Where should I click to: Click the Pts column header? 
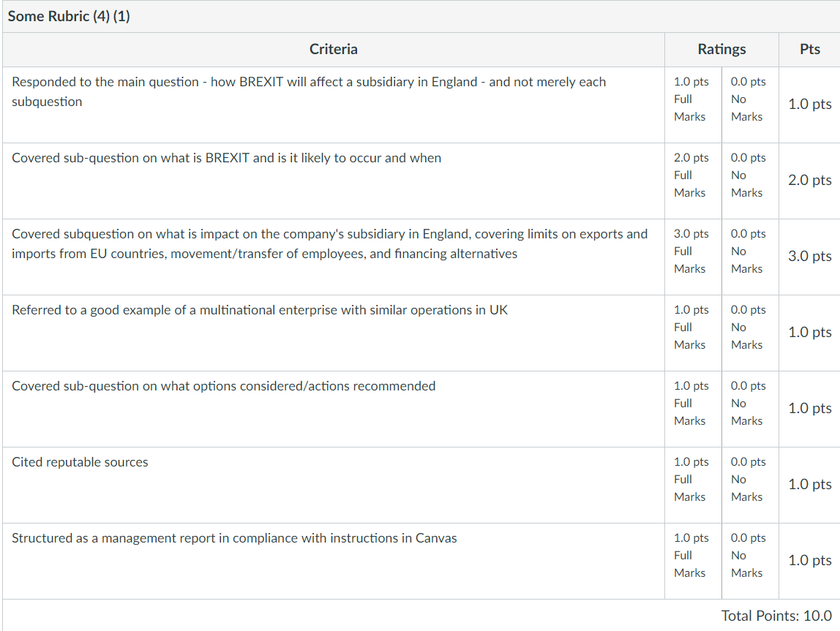(809, 49)
